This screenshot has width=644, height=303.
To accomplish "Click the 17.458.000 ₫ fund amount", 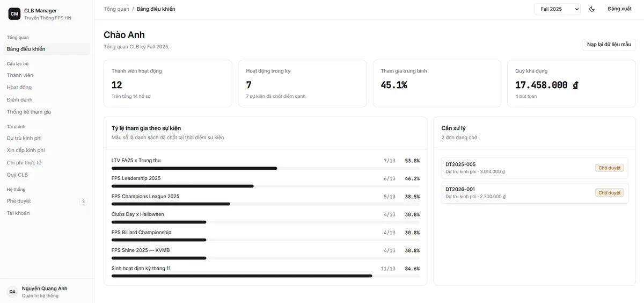I will pyautogui.click(x=546, y=85).
